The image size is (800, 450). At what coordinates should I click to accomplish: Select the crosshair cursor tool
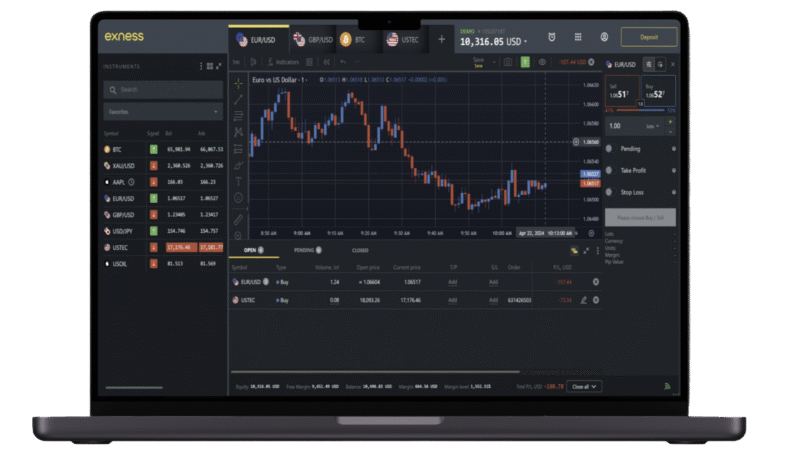[238, 83]
